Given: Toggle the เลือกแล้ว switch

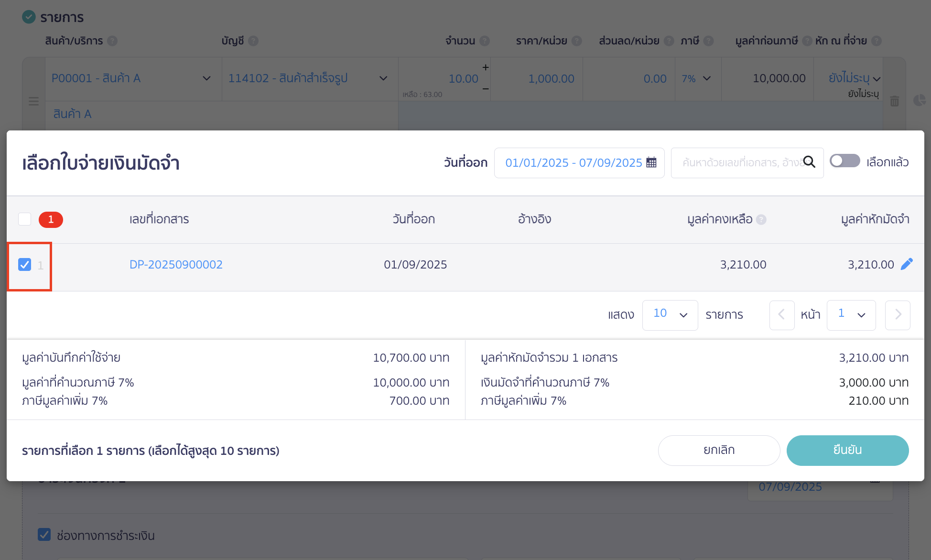Looking at the screenshot, I should (844, 161).
